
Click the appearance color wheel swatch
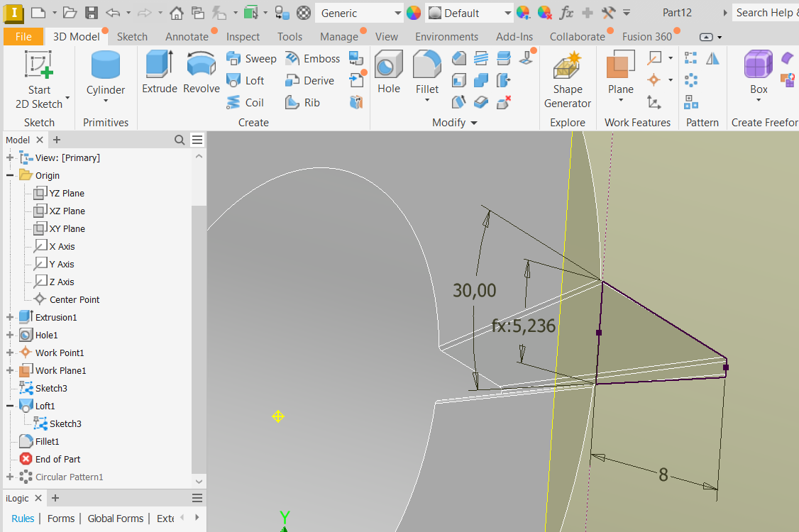(x=412, y=13)
